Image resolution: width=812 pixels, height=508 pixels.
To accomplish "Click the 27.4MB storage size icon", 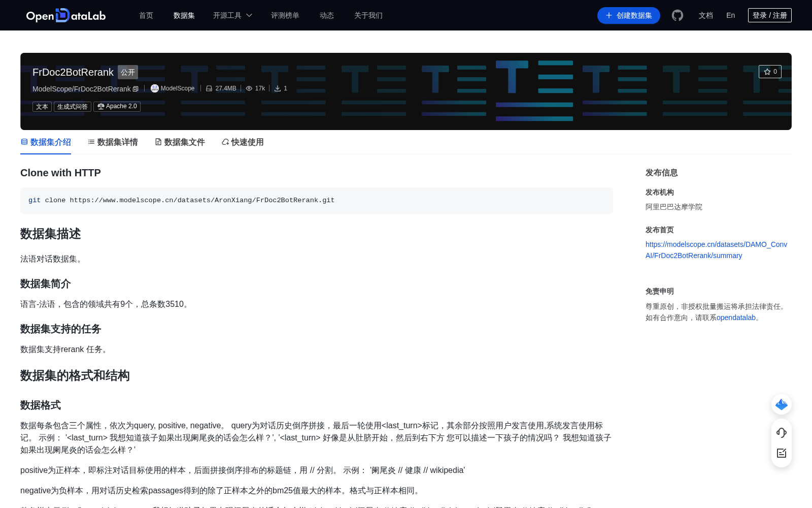I will (x=209, y=88).
